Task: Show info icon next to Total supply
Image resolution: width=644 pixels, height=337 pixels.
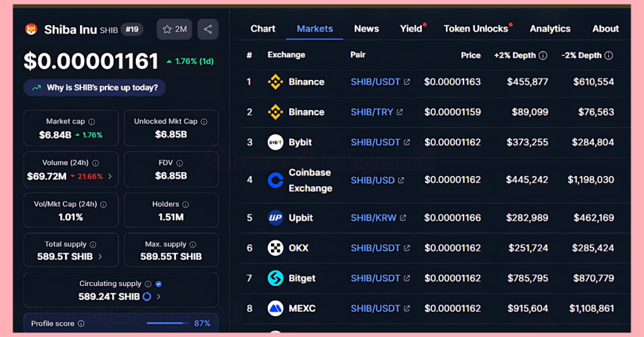Action: click(x=93, y=245)
